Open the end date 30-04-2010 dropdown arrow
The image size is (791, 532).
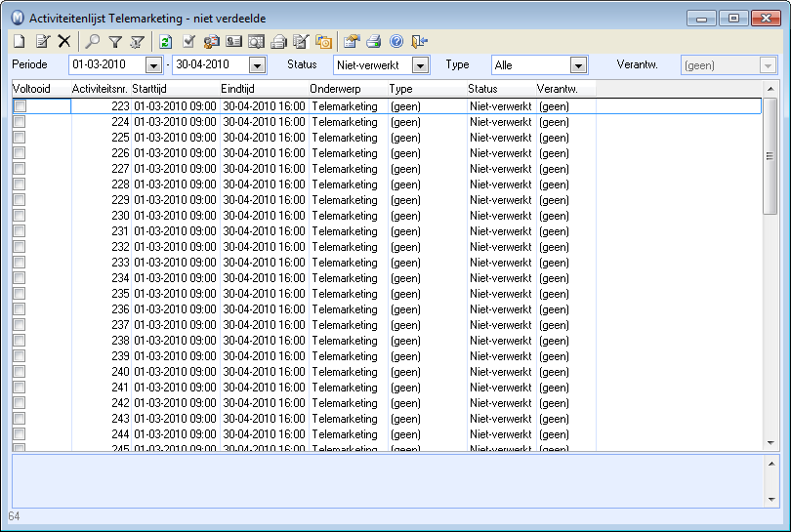[x=257, y=65]
